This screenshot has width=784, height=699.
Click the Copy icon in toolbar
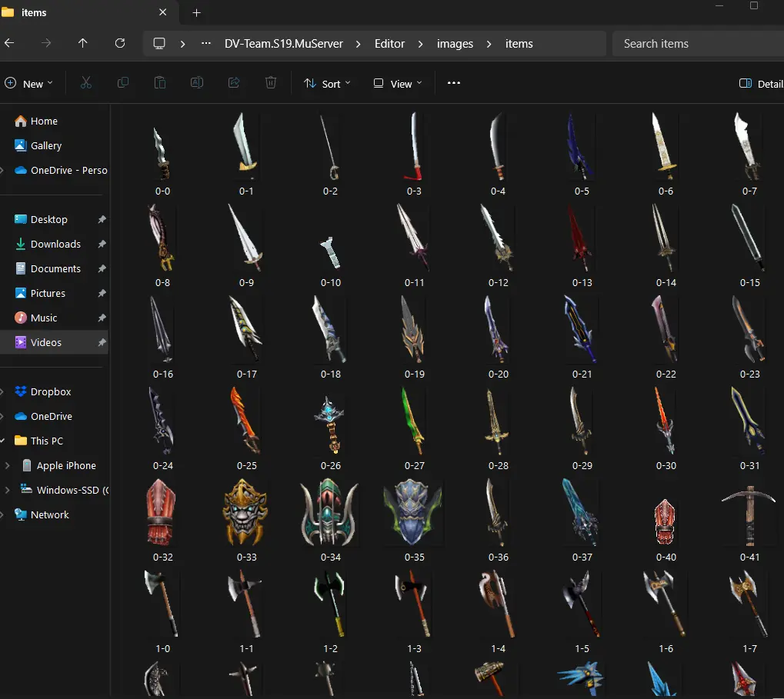(x=123, y=83)
